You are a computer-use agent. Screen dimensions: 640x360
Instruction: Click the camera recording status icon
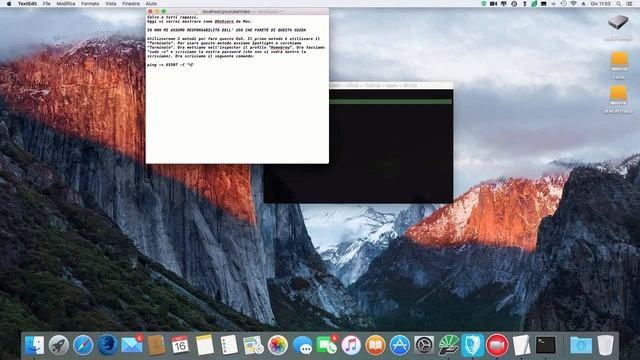(493, 4)
